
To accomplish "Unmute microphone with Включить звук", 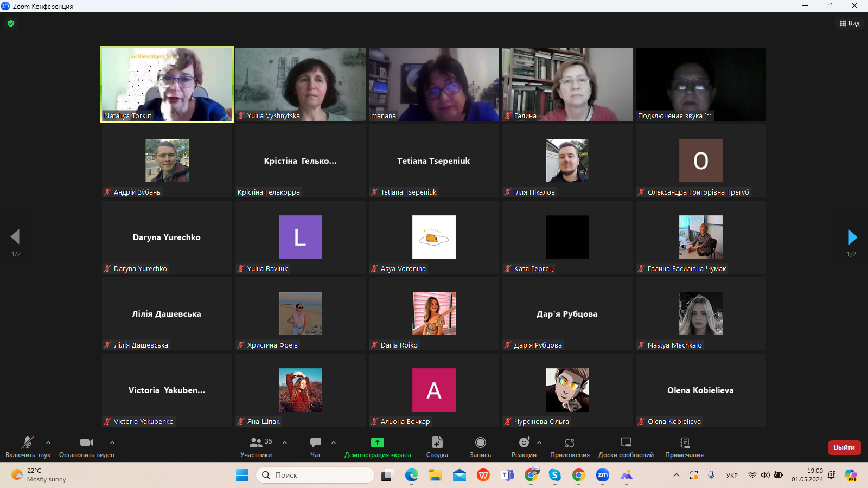I will coord(28,442).
